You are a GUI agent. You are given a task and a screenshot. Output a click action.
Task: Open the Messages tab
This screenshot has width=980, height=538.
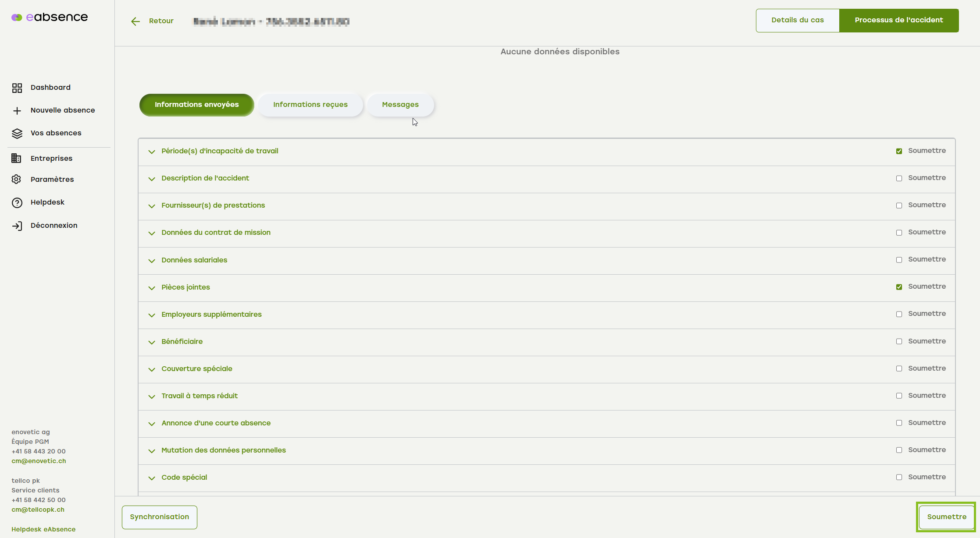point(400,105)
